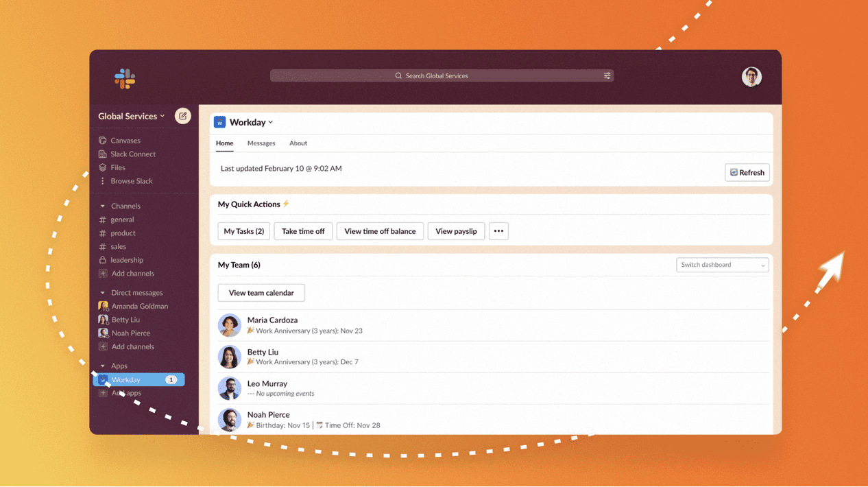The width and height of the screenshot is (868, 487).
Task: Open Noah Pierce's team profile photo
Action: 230,420
